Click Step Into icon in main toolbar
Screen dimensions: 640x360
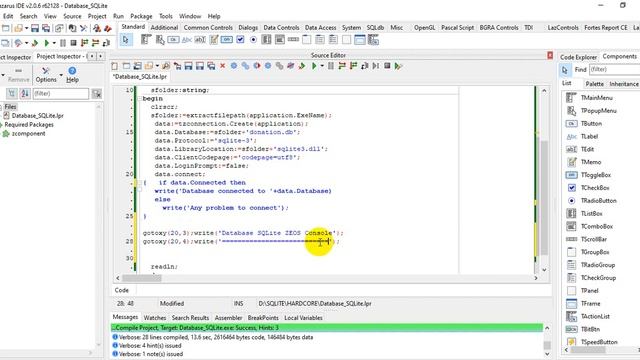tap(84, 43)
